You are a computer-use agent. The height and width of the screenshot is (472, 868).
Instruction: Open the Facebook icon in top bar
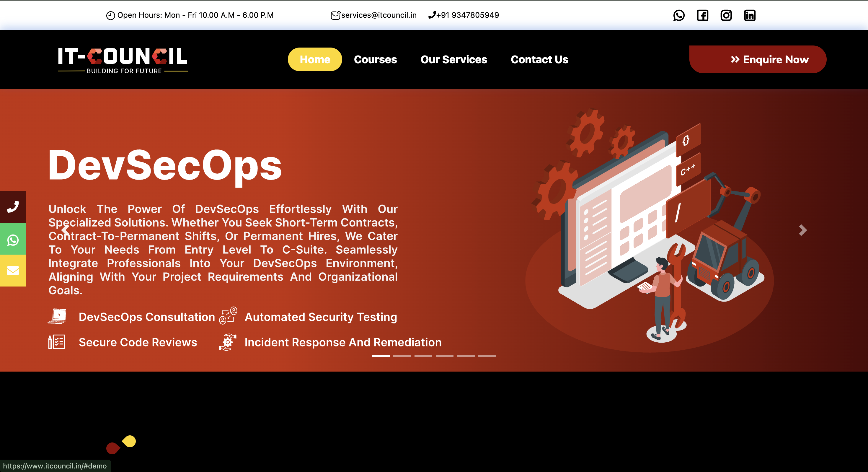point(703,16)
